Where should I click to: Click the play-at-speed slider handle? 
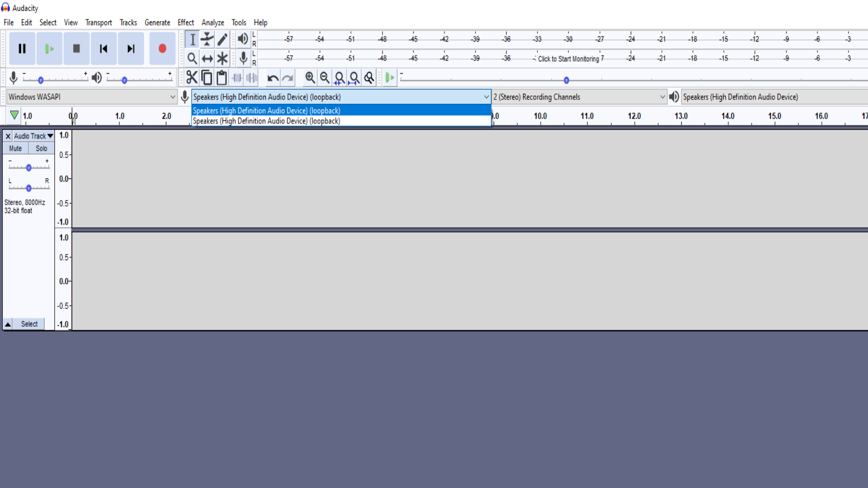[566, 80]
